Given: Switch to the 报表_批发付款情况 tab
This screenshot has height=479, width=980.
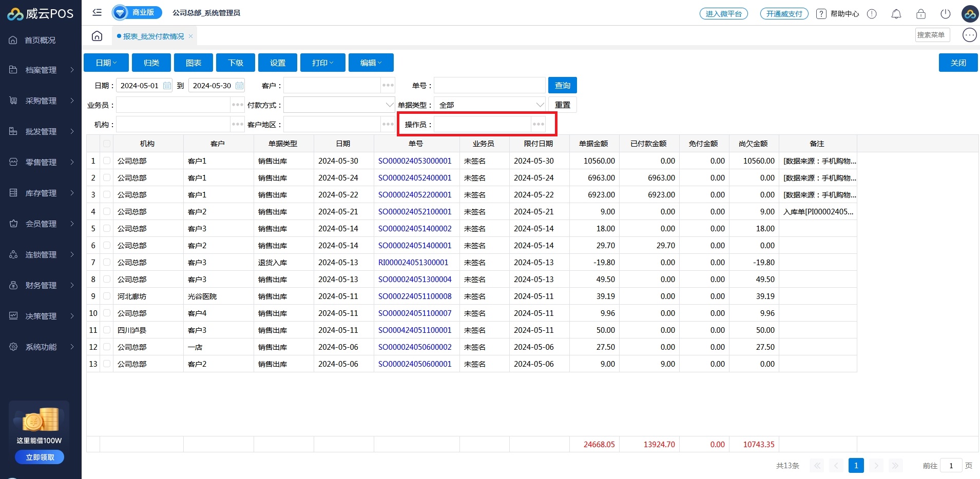Looking at the screenshot, I should 153,36.
